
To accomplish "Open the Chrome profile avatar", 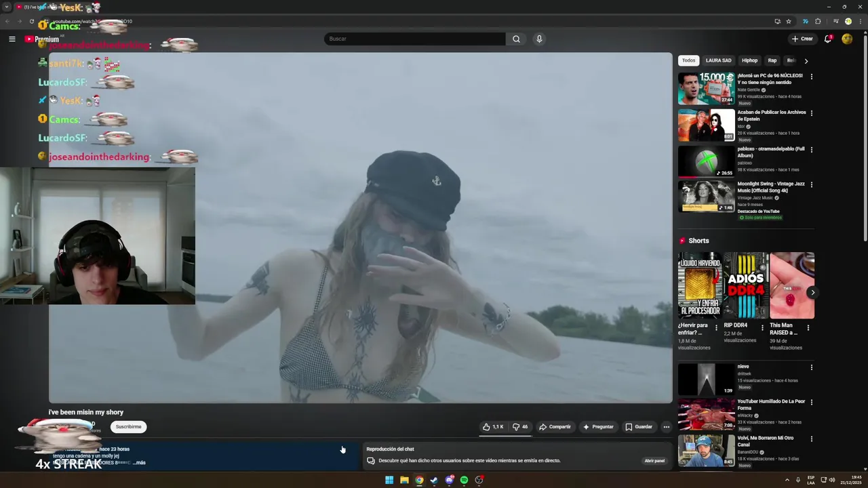I will pyautogui.click(x=848, y=21).
